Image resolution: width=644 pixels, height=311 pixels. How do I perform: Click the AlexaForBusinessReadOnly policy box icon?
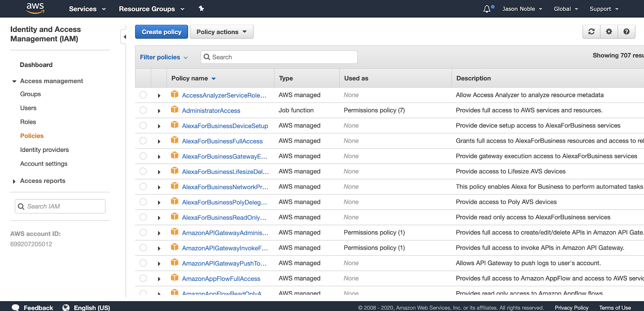coord(175,216)
